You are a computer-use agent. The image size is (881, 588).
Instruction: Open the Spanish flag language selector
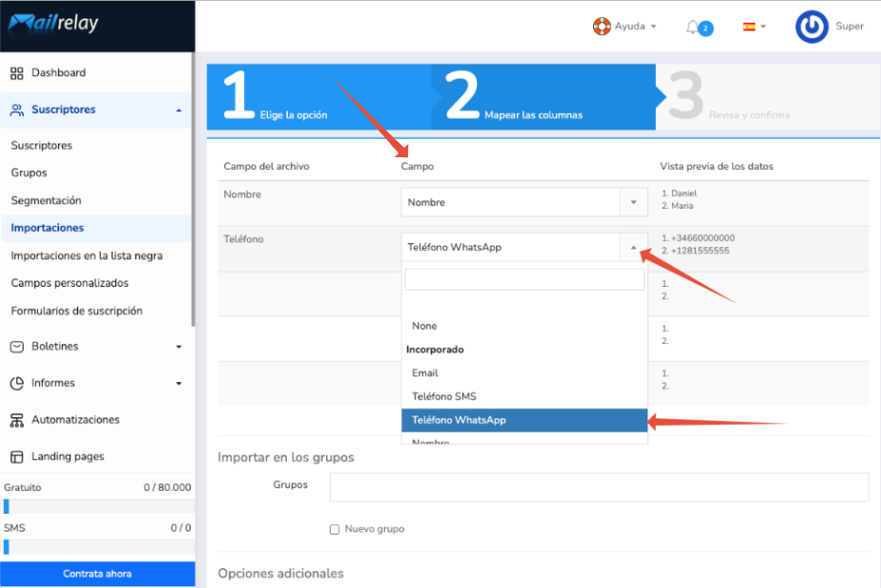click(754, 27)
